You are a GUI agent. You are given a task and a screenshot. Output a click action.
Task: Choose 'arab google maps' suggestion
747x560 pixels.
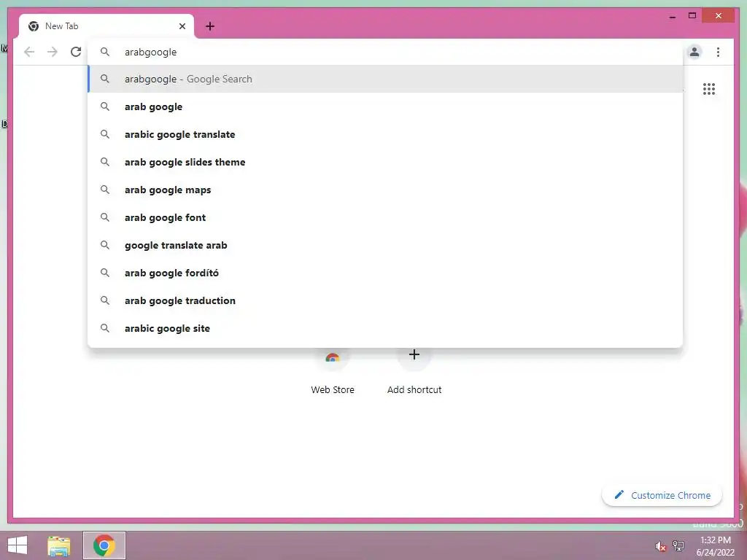pyautogui.click(x=385, y=190)
